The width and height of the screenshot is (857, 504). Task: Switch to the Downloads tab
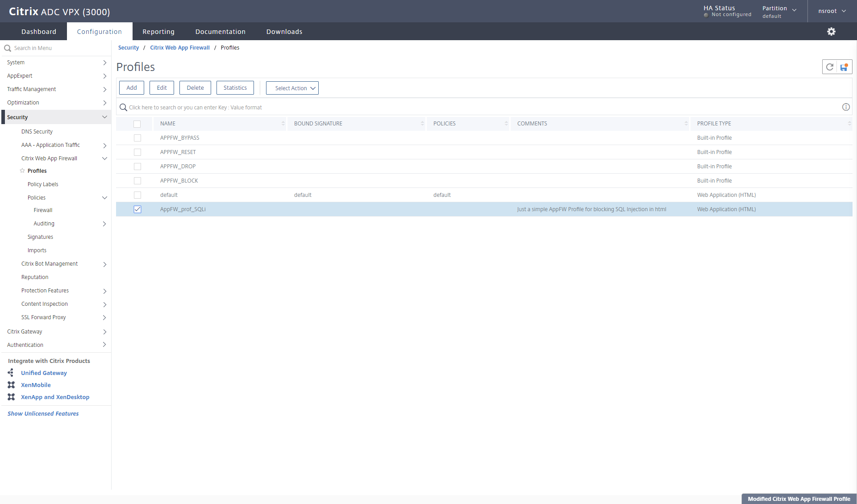pos(284,32)
